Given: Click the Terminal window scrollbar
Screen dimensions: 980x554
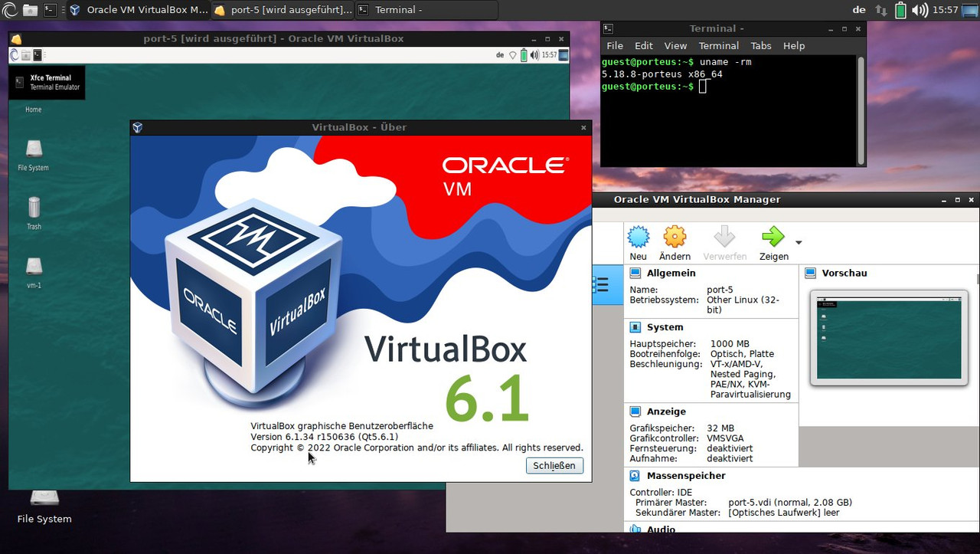Looking at the screenshot, I should tap(861, 110).
